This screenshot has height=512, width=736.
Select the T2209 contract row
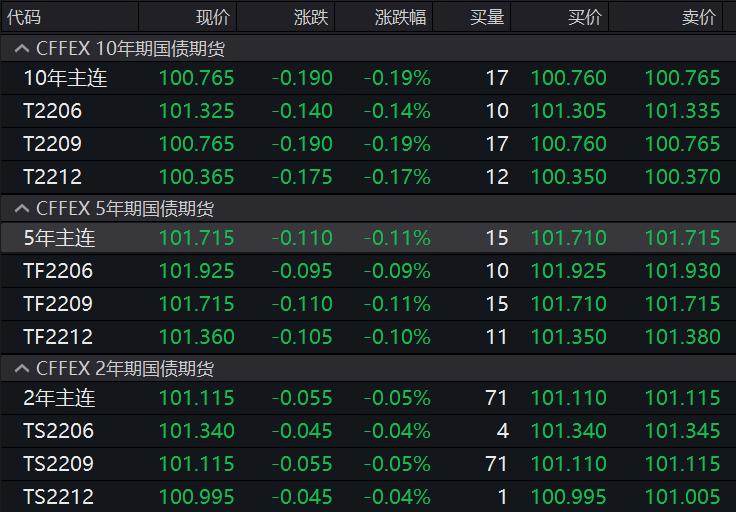[368, 144]
